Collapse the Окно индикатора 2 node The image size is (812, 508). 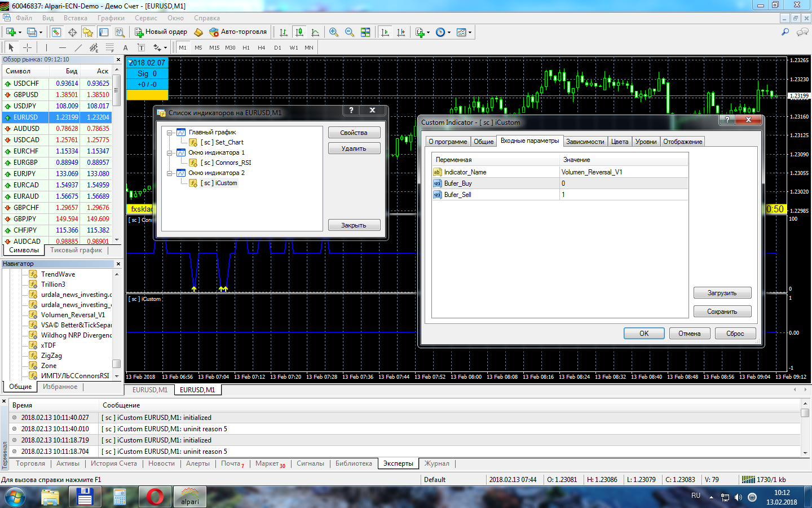169,173
